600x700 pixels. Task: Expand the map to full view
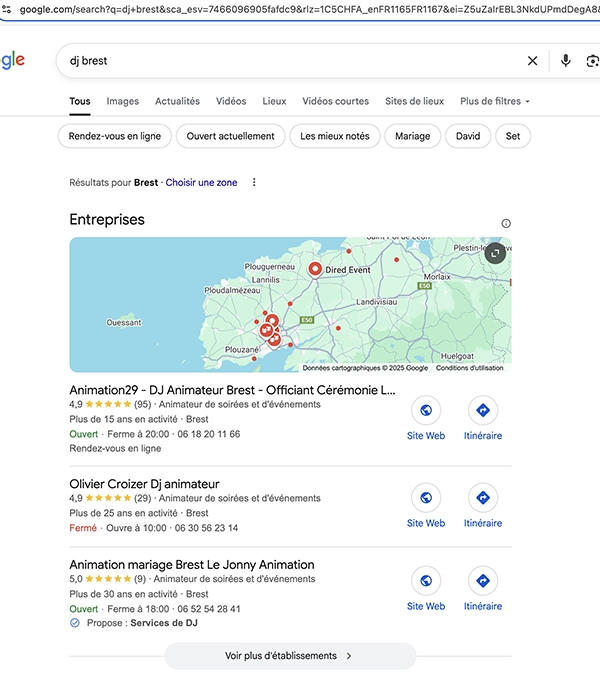coord(495,253)
